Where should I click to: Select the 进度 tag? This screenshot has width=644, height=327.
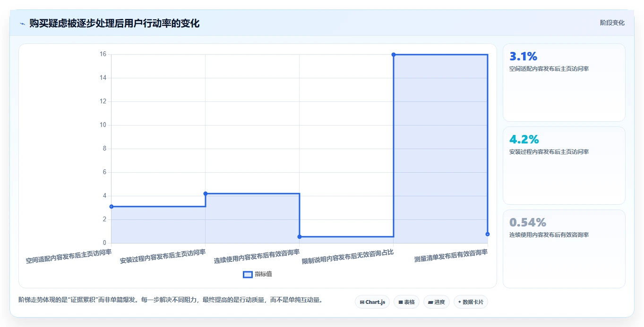coord(436,302)
